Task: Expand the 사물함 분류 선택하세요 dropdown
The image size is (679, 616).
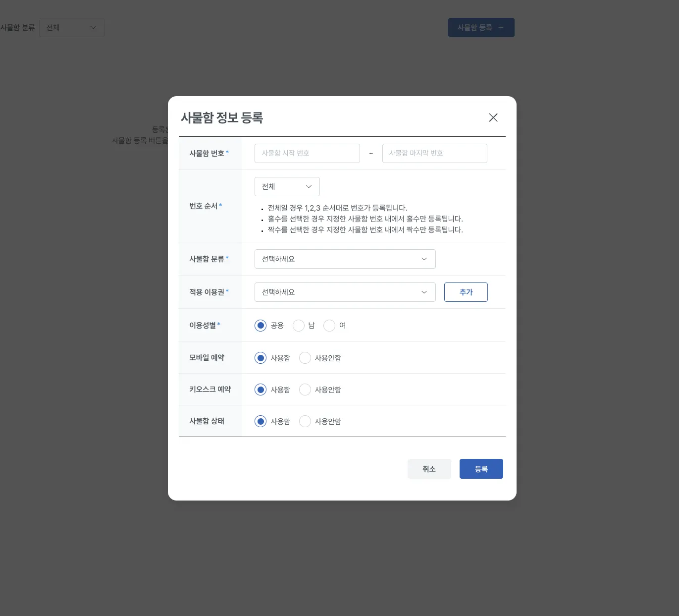Action: [345, 259]
